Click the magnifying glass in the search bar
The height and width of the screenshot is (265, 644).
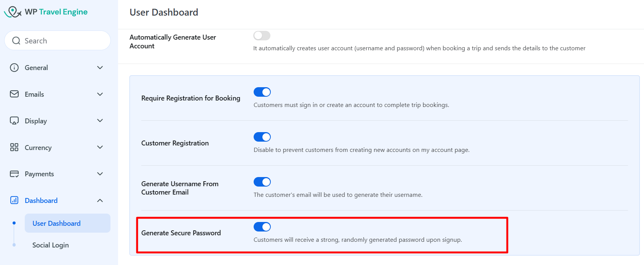[16, 40]
